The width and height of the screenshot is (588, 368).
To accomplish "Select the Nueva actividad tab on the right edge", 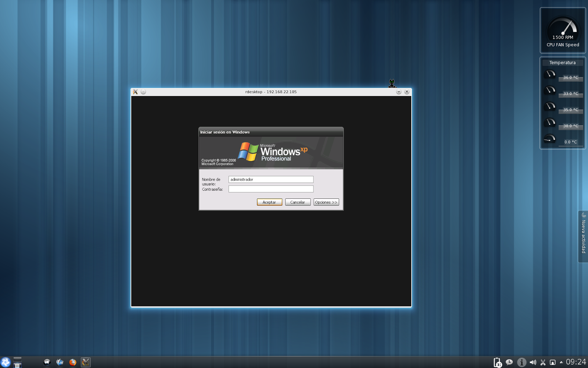I will (583, 235).
